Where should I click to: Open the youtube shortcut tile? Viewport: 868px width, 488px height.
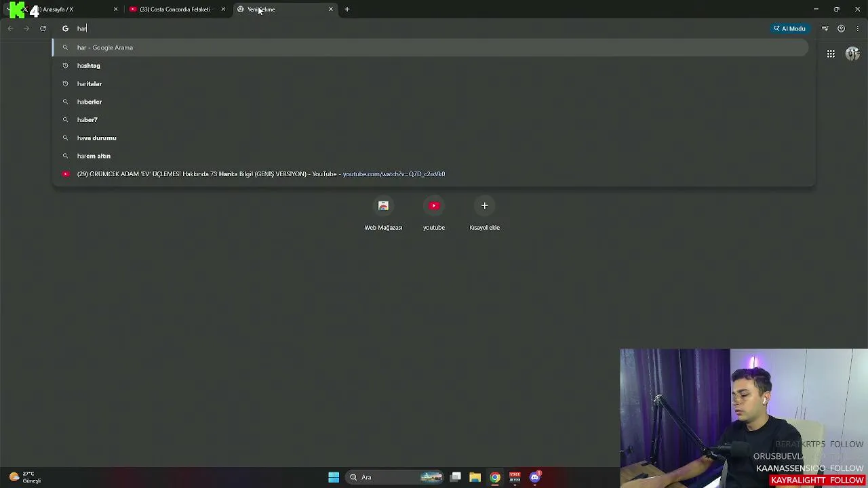434,214
